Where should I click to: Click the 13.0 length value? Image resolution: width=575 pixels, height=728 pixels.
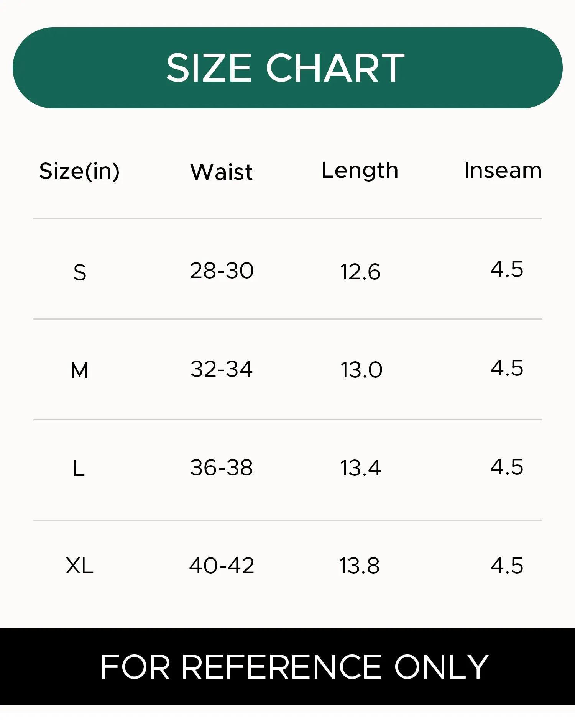pyautogui.click(x=361, y=370)
